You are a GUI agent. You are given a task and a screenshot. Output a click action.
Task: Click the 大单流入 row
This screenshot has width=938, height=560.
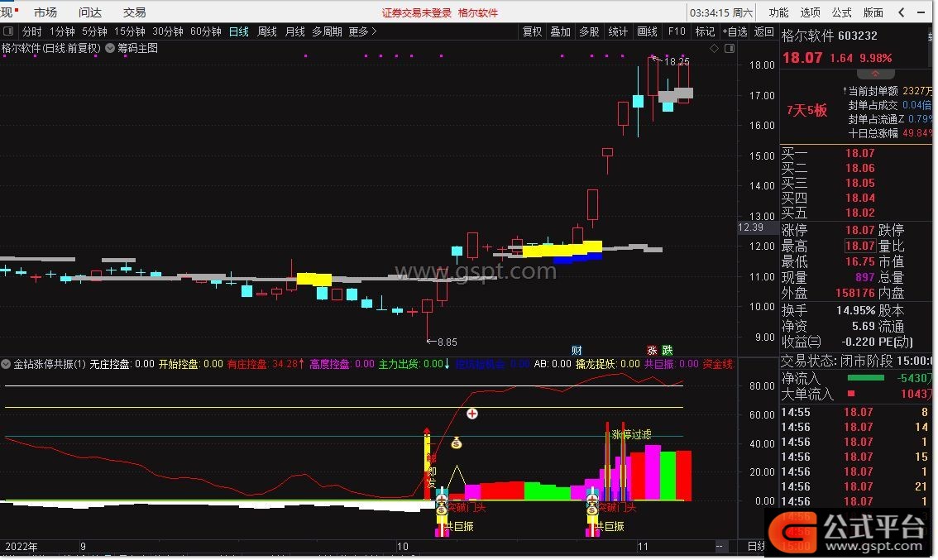pos(857,394)
